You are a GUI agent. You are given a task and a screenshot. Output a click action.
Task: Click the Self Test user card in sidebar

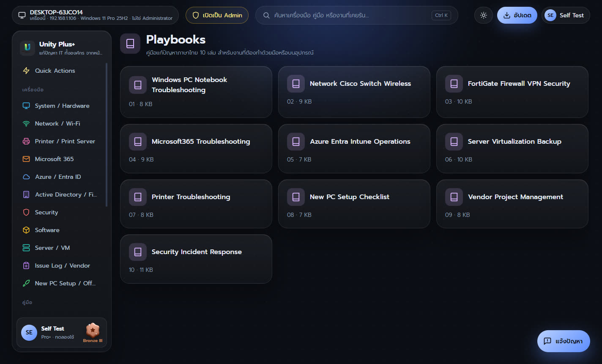(62, 332)
